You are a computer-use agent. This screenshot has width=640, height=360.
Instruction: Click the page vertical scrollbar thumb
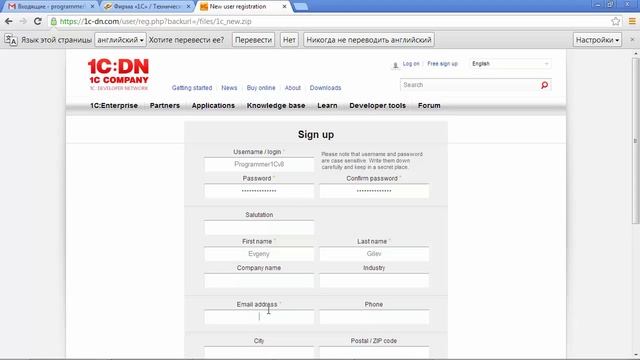pos(636,141)
